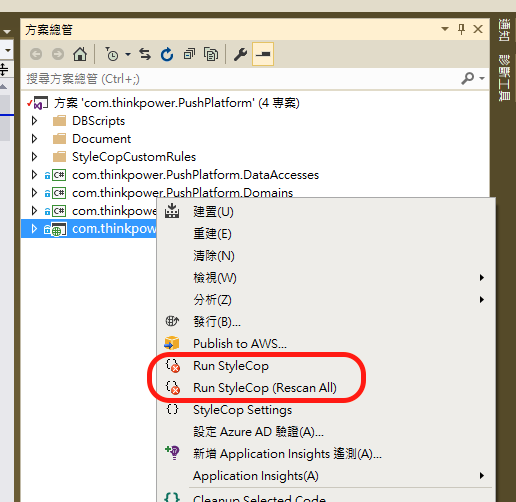Open the search options dropdown arrow
The image size is (516, 502).
click(x=482, y=79)
